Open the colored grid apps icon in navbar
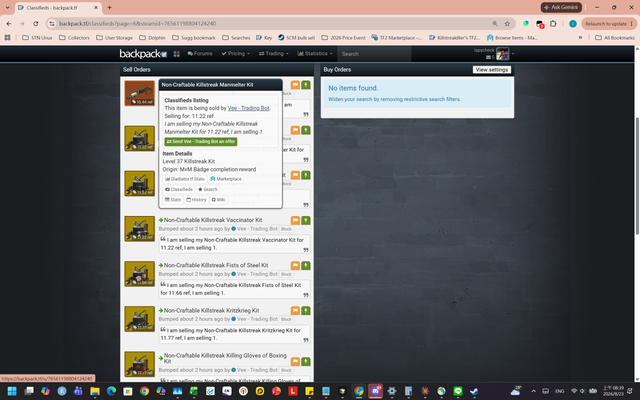 [x=177, y=54]
